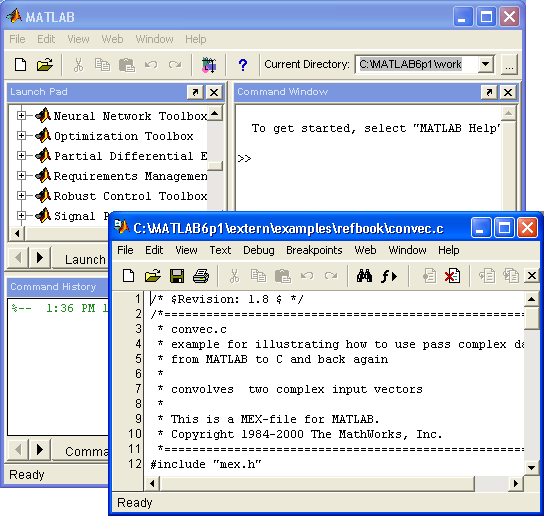Open Text menu in editor window
Viewport: 544px width, 516px height.
point(220,250)
